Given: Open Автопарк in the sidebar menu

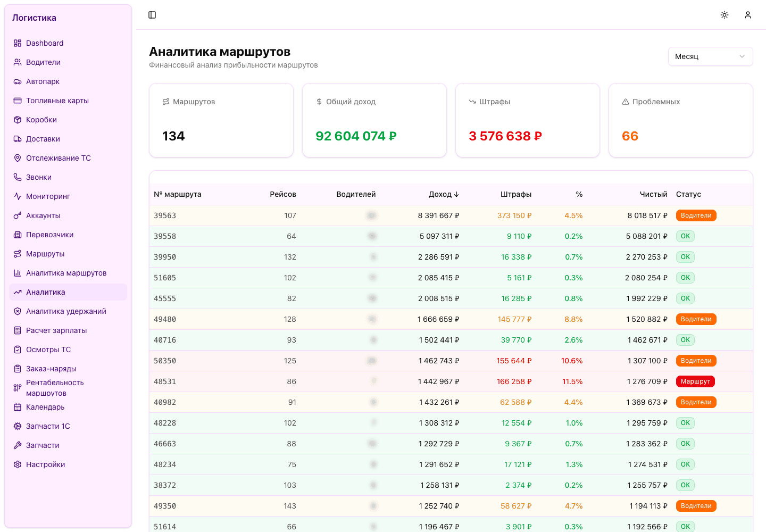Looking at the screenshot, I should [x=68, y=81].
